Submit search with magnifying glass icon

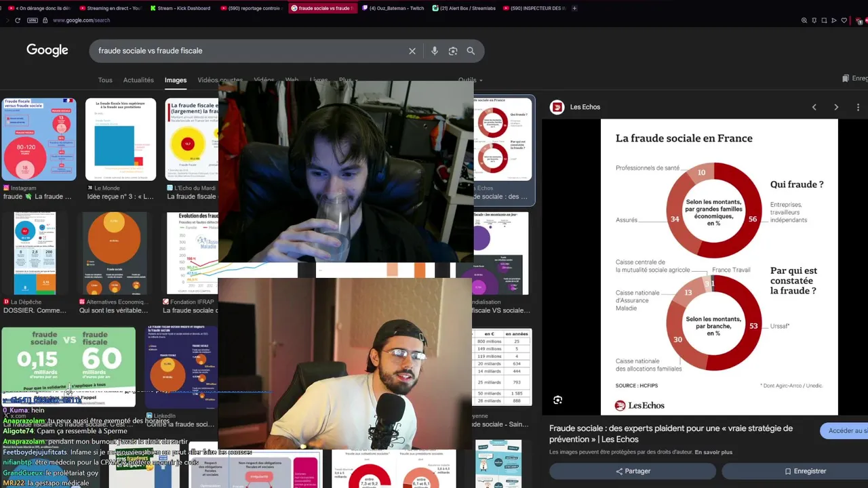(x=471, y=51)
